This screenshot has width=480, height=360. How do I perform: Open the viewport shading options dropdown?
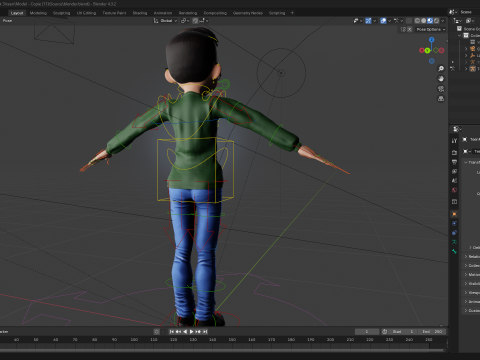443,21
